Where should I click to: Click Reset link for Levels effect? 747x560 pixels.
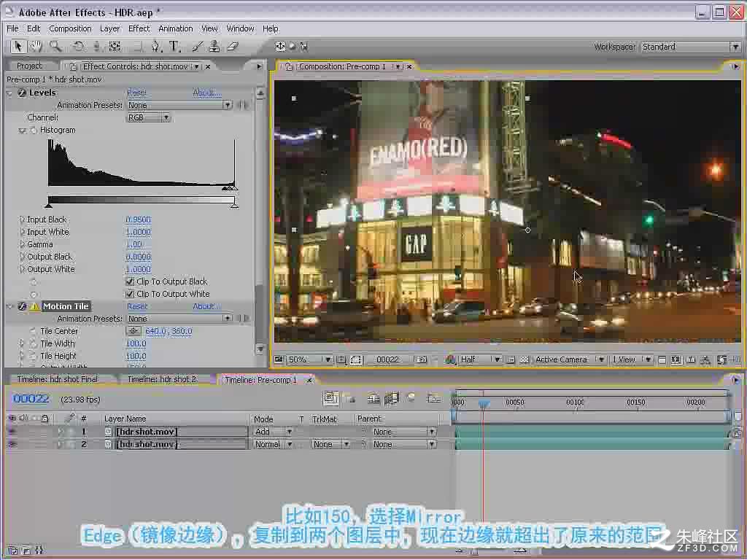(136, 93)
